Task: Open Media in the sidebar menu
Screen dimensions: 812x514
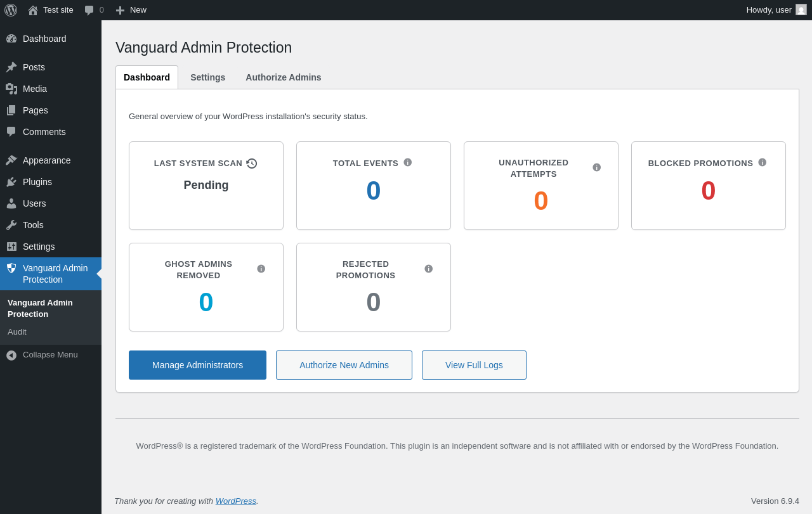Action: click(x=51, y=89)
